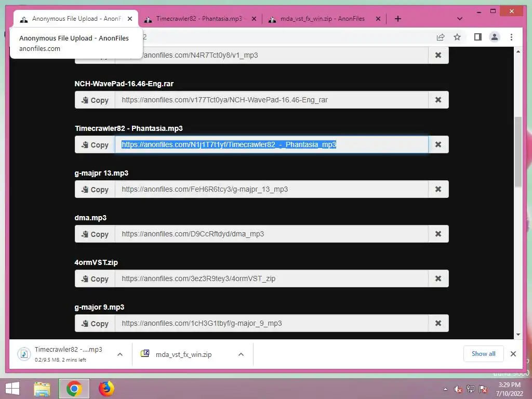Open the mda_vst_fx_win.zip download item
Screen dimensions: 532x399
click(183, 354)
